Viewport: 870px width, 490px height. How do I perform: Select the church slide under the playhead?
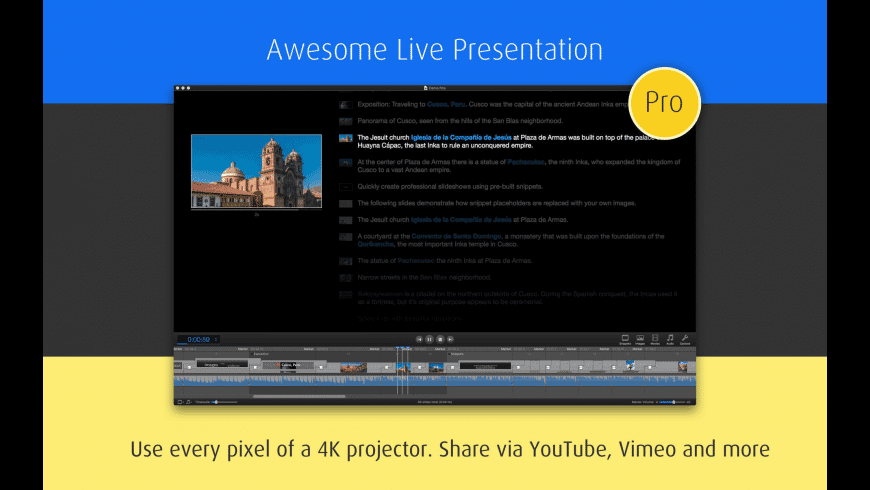pos(403,367)
